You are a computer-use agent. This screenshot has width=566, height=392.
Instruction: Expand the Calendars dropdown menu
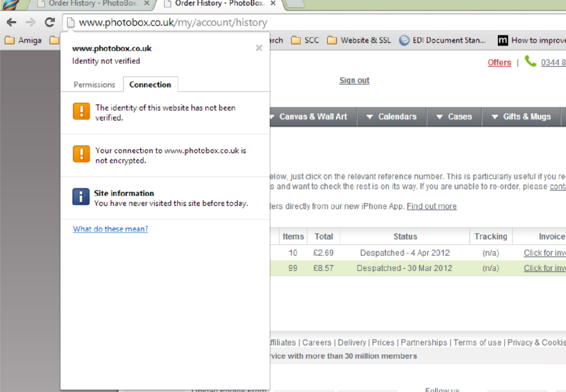392,117
